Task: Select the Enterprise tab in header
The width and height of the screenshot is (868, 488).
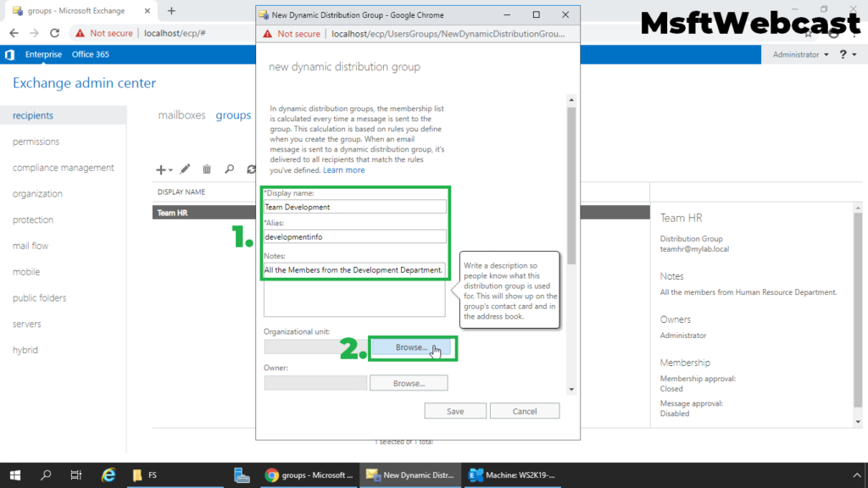Action: pyautogui.click(x=43, y=54)
